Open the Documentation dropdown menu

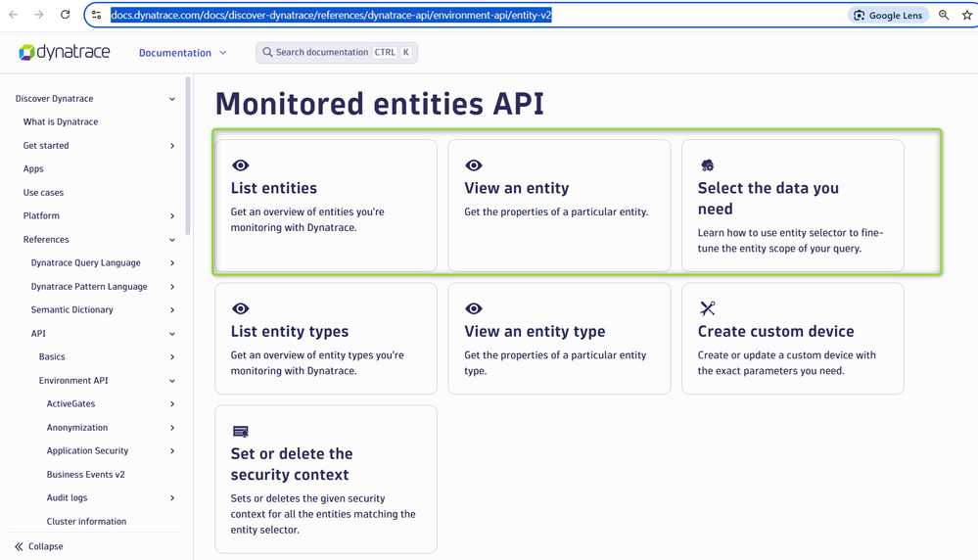coord(182,53)
